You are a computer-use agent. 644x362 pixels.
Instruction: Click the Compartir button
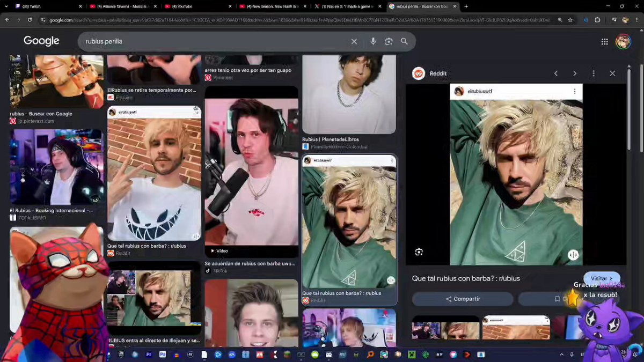[x=463, y=299]
